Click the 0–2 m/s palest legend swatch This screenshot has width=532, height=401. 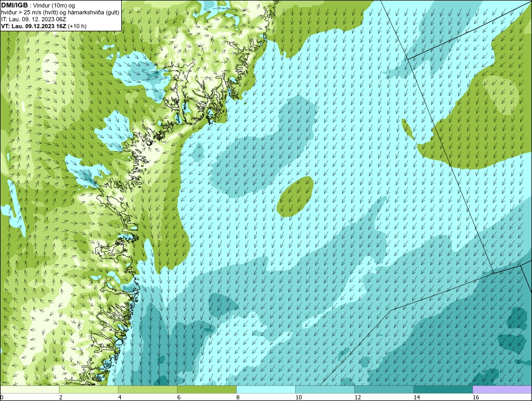[30, 389]
